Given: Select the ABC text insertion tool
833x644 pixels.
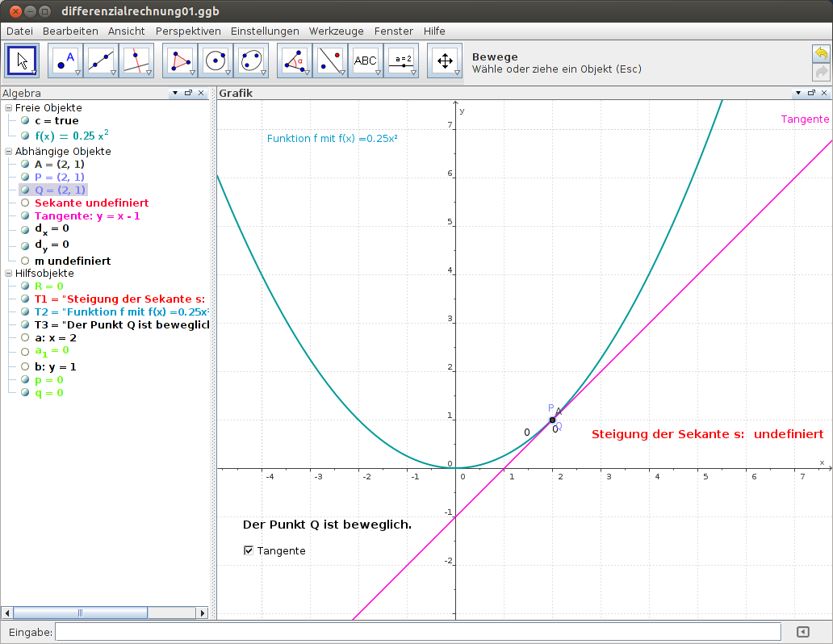Looking at the screenshot, I should (366, 61).
